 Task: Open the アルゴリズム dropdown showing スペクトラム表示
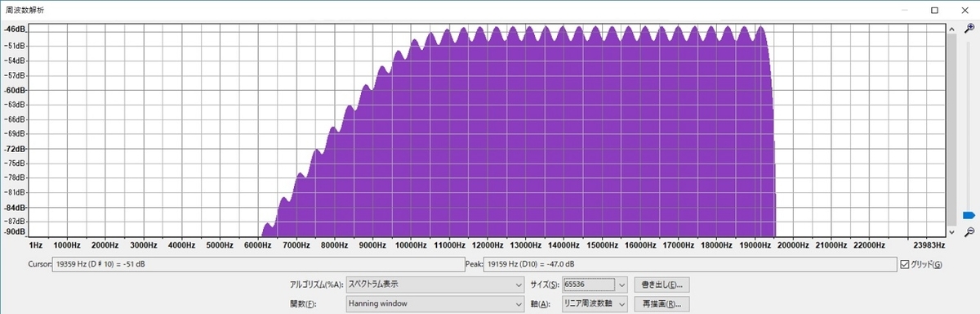tap(434, 285)
